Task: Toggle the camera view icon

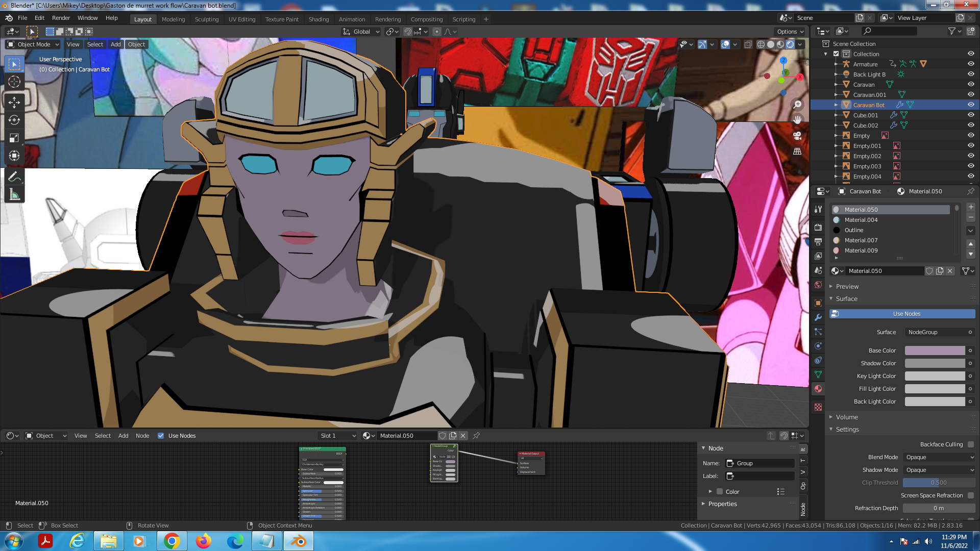Action: 797,136
